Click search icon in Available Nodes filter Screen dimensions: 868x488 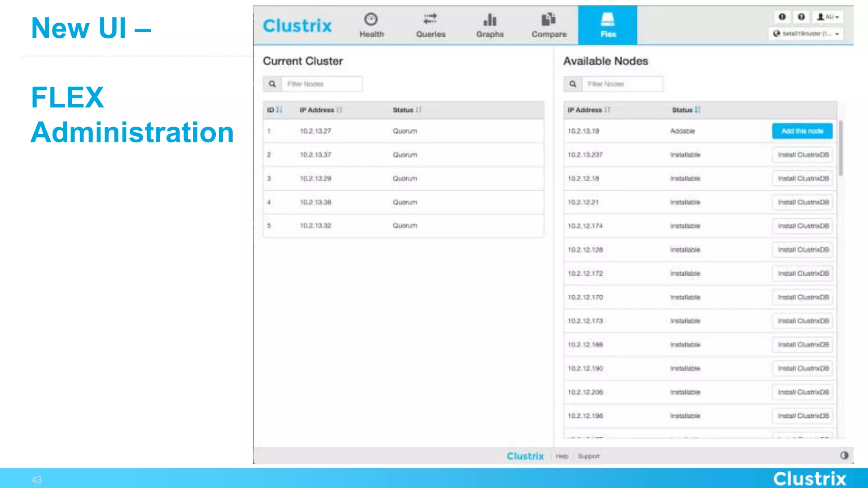coord(573,84)
